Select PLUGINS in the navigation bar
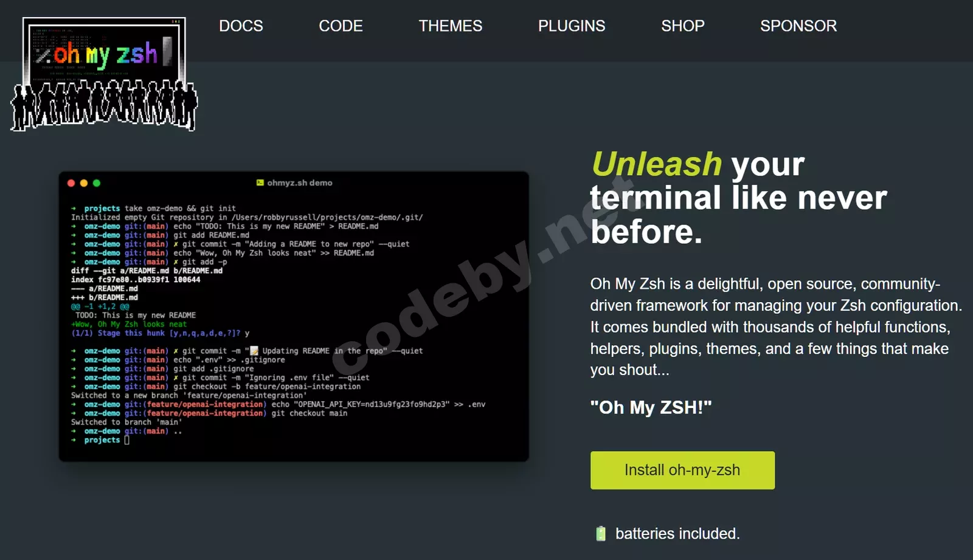The width and height of the screenshot is (973, 560). tap(572, 26)
